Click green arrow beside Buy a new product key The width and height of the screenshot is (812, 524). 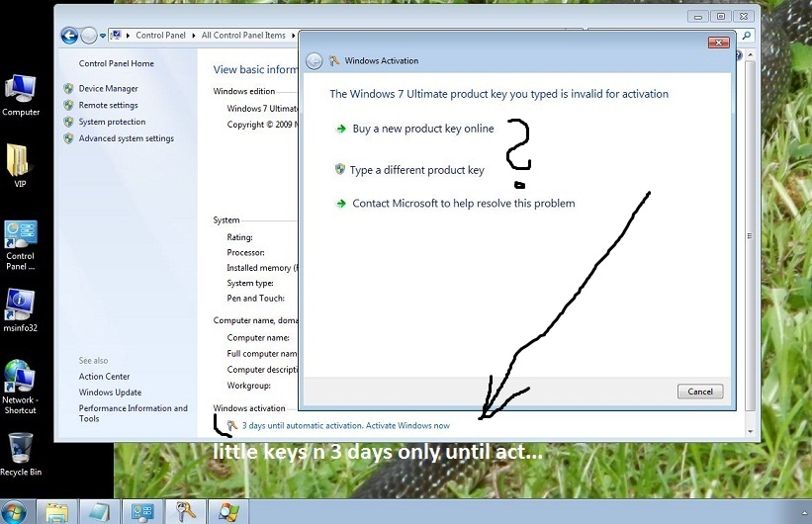(x=341, y=129)
